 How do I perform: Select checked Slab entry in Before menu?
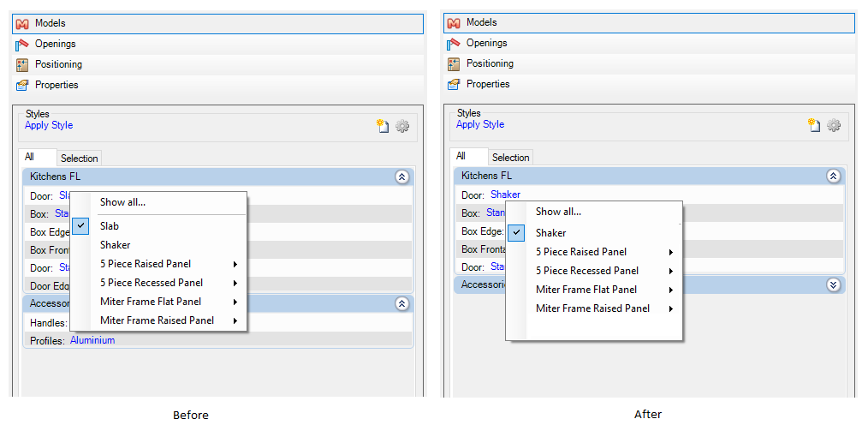point(158,226)
